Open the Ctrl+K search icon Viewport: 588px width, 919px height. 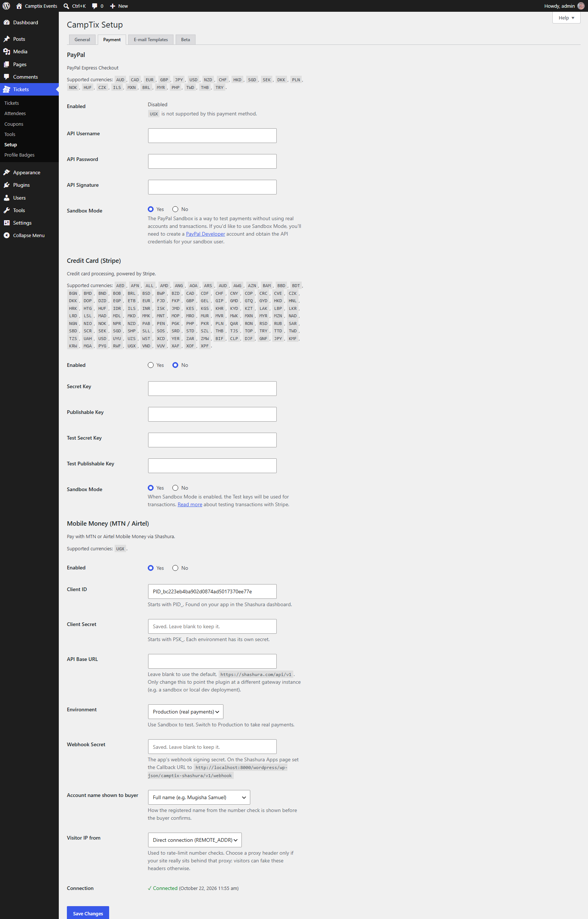tap(66, 6)
